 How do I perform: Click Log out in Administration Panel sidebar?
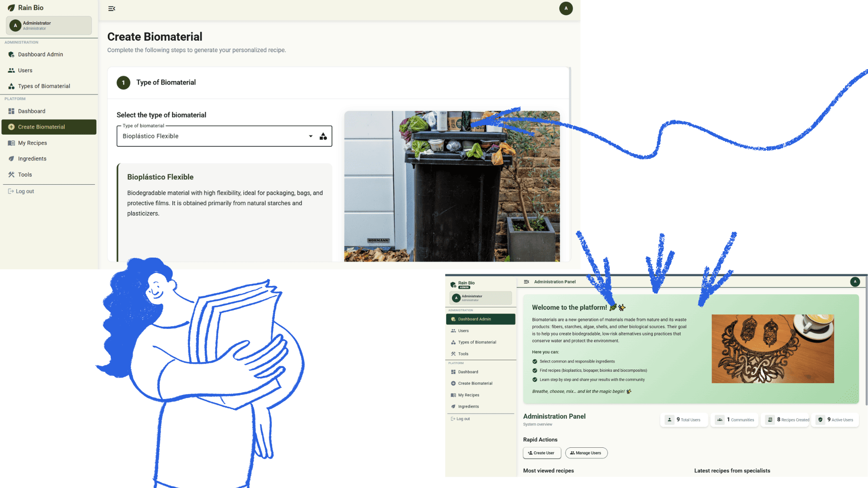[461, 419]
